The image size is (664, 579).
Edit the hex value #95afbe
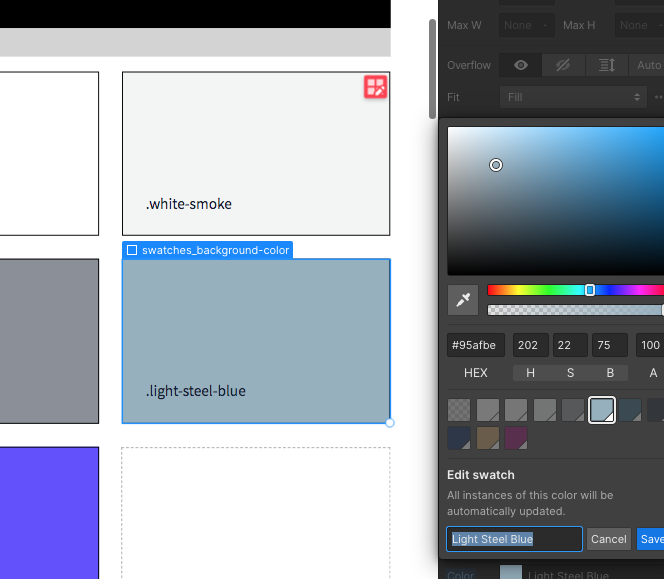(476, 345)
